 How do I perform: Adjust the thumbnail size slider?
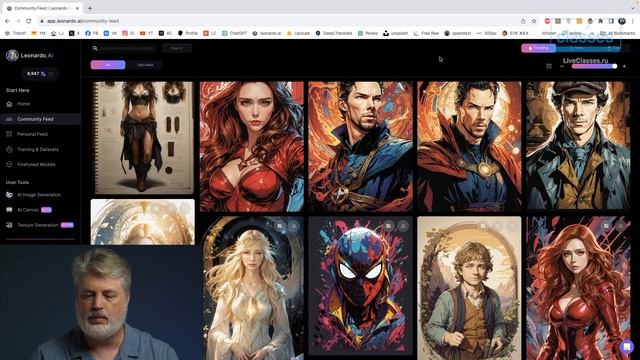[594, 66]
